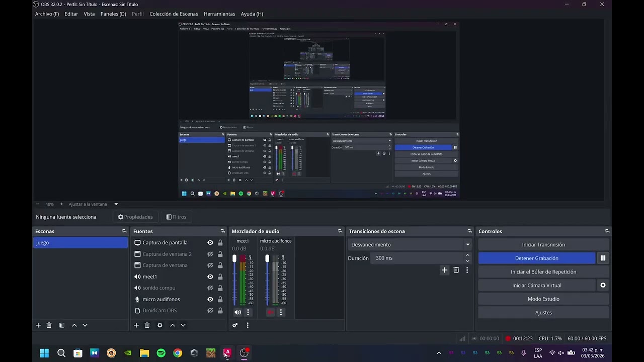Zoom in preview with plus icon
Image resolution: width=644 pixels, height=362 pixels.
pos(61,204)
